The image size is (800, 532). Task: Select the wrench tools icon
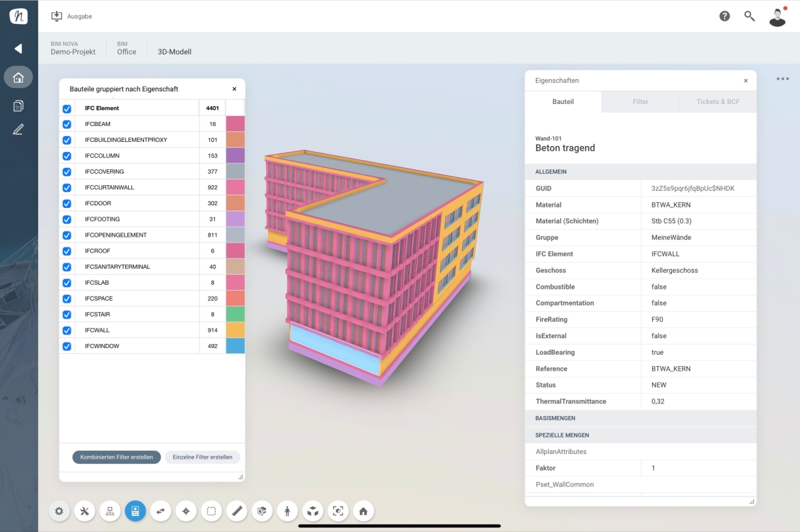coord(85,511)
